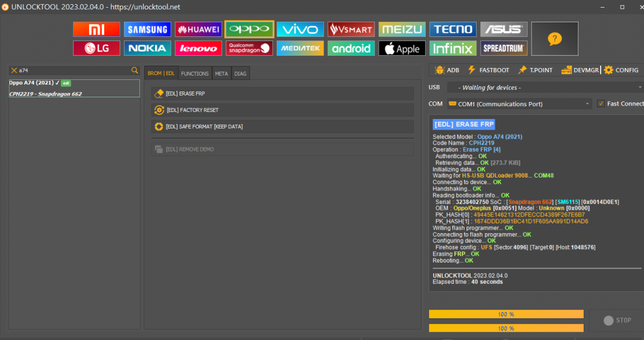Viewport: 644px width, 340px height.
Task: Run [EDL] SAFE FORMAT [KEEP DATA]
Action: click(x=283, y=127)
